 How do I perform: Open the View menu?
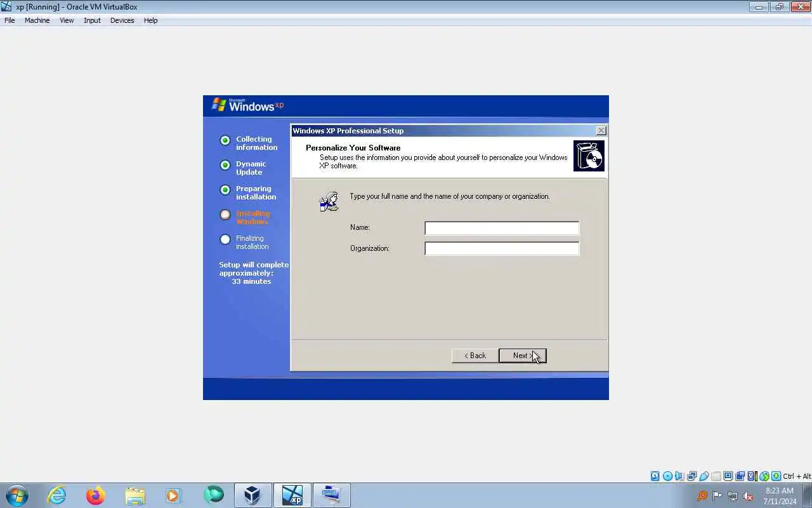pos(67,20)
